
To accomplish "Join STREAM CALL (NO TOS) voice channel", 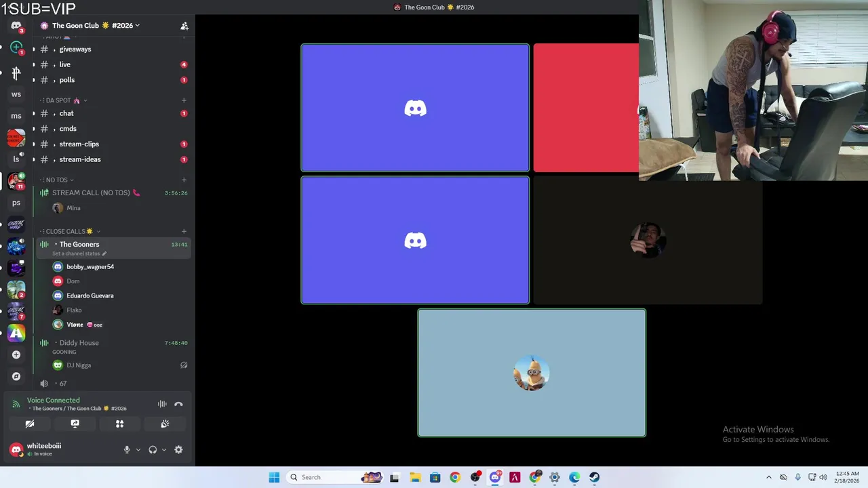I will click(113, 192).
